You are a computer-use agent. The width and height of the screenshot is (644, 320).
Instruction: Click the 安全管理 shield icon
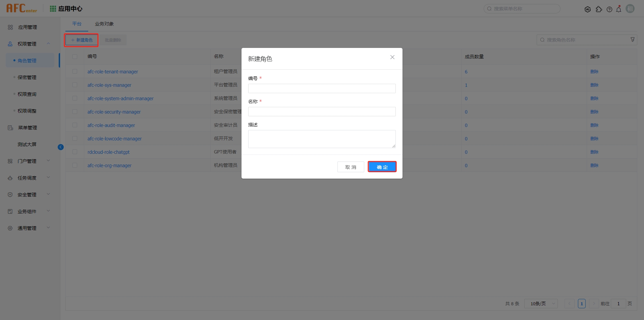click(x=10, y=194)
